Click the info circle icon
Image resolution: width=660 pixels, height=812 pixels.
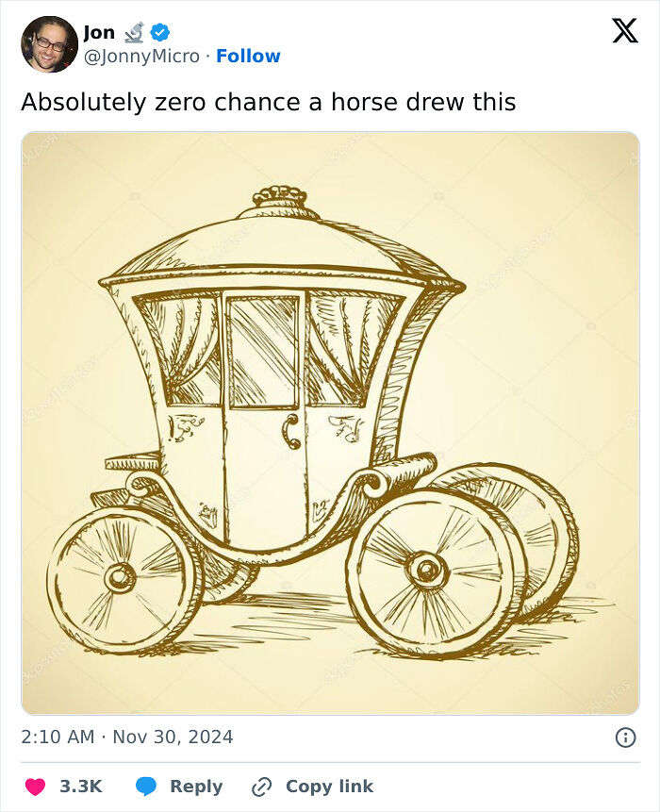point(625,737)
